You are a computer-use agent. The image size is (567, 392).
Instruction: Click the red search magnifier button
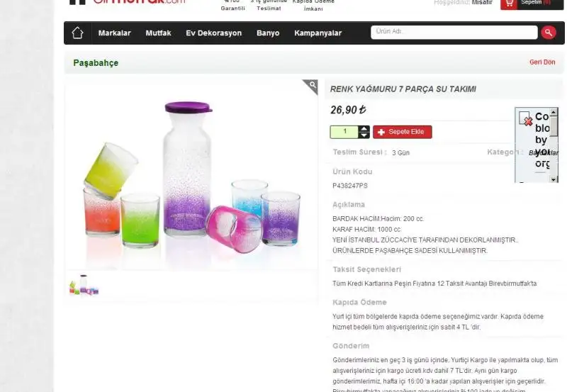548,33
